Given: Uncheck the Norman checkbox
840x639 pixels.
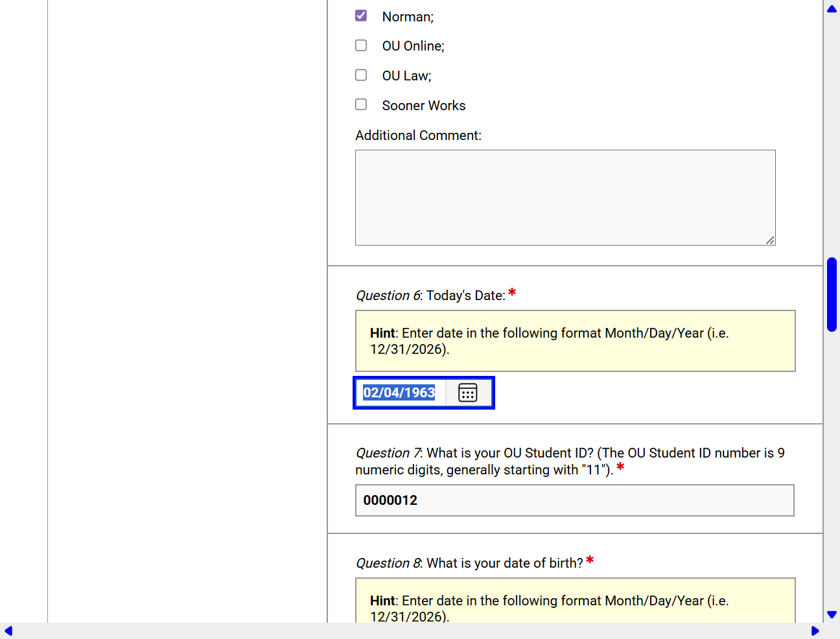Looking at the screenshot, I should coord(361,16).
